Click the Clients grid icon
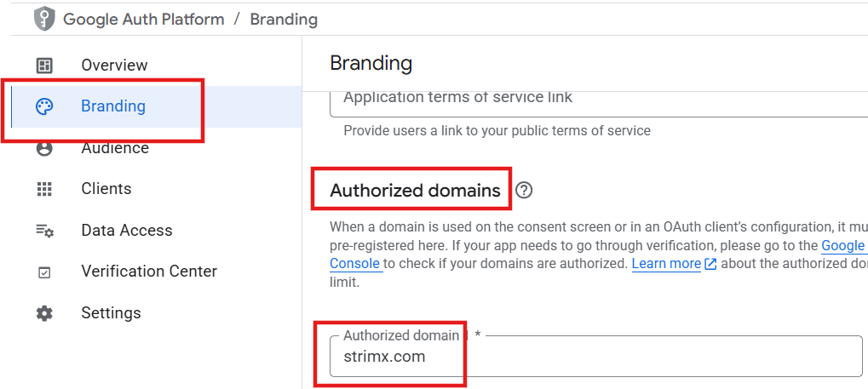868x389 pixels. 44,189
